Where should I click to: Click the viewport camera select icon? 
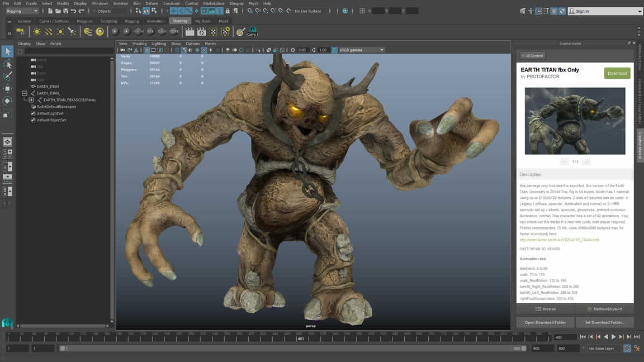pos(123,50)
